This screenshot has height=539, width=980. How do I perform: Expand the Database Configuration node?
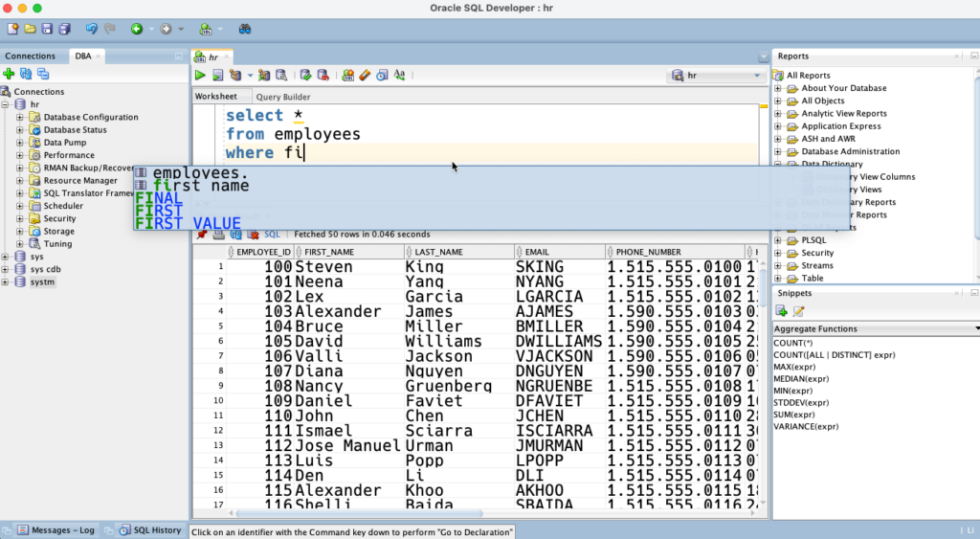click(20, 117)
